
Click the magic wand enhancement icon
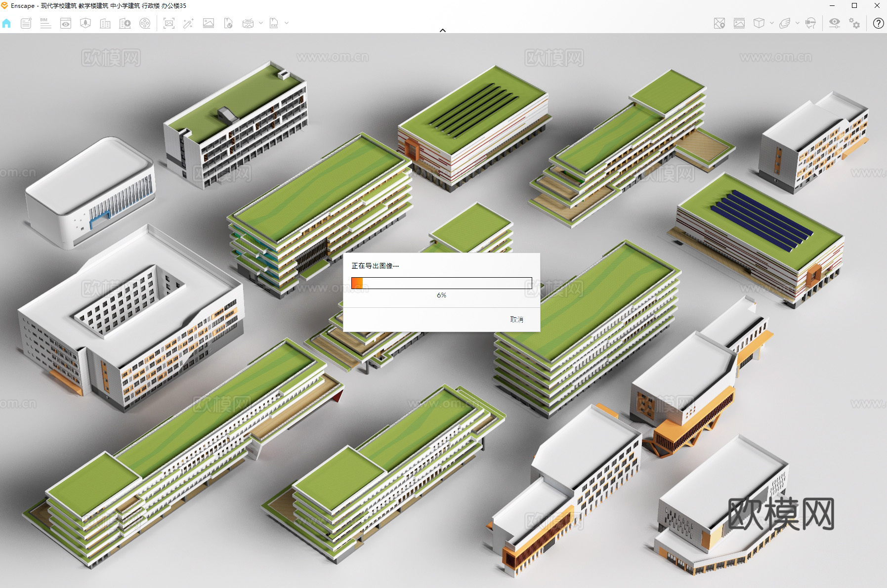point(188,23)
